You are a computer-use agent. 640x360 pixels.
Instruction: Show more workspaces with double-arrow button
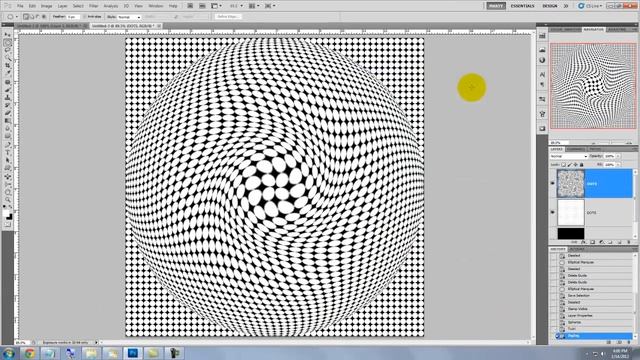[x=566, y=6]
